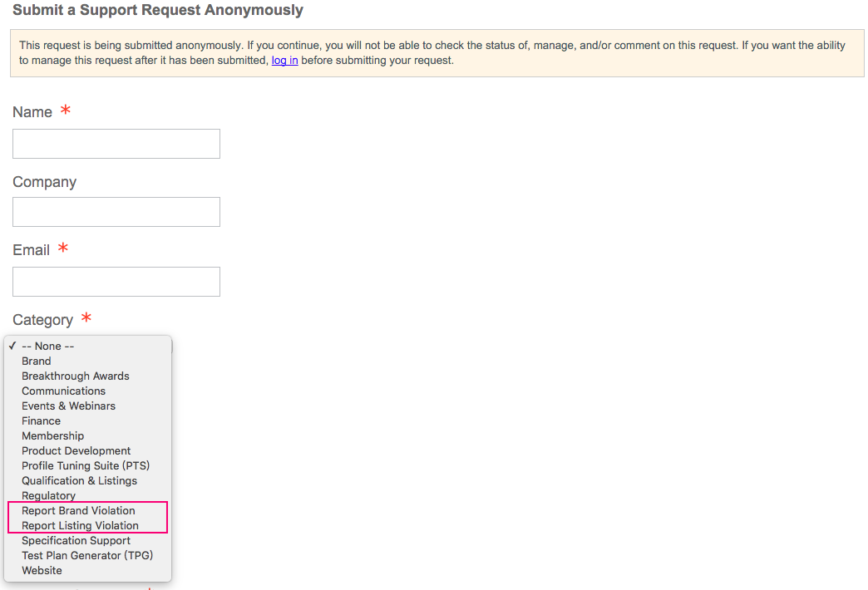Select Report Brand Violation option

point(78,510)
